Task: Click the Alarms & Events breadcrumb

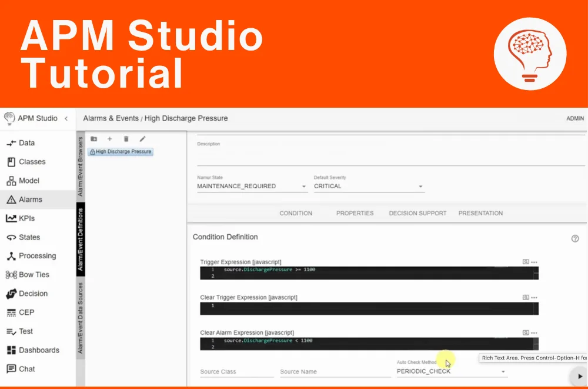Action: (111, 119)
